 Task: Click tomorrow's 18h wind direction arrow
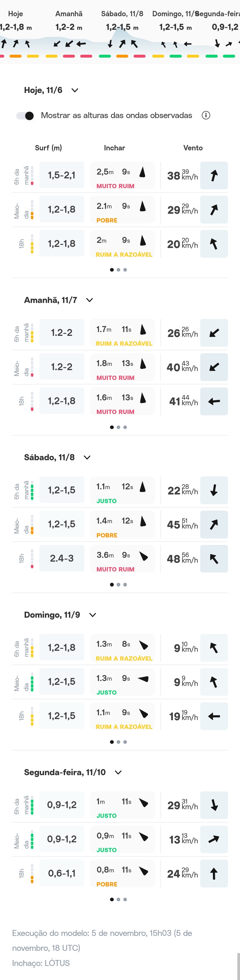(214, 401)
